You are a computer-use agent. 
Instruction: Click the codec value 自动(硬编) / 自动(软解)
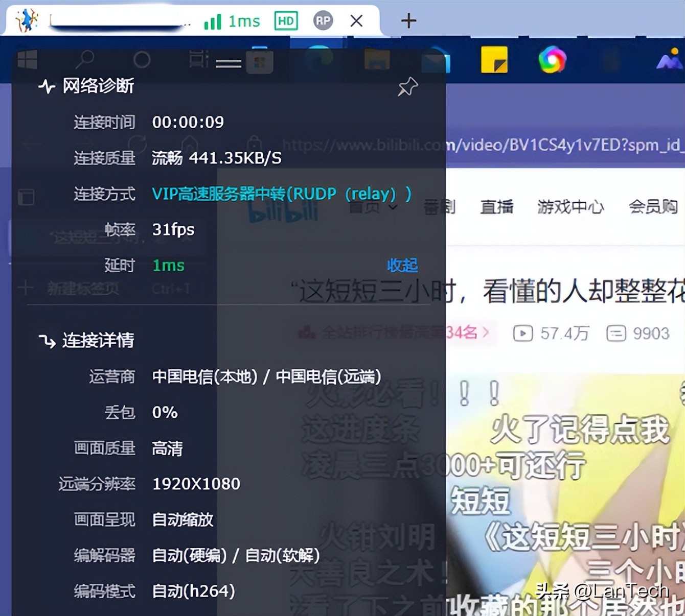click(236, 555)
